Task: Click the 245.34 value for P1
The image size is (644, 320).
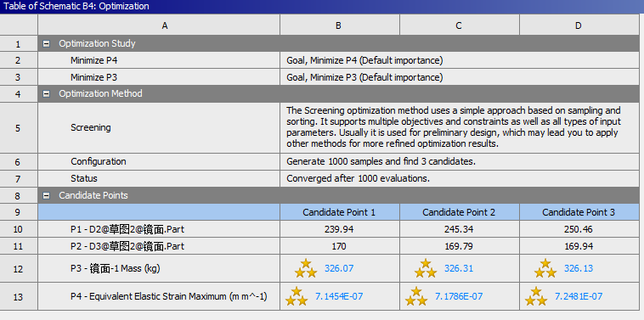Action: tap(459, 229)
